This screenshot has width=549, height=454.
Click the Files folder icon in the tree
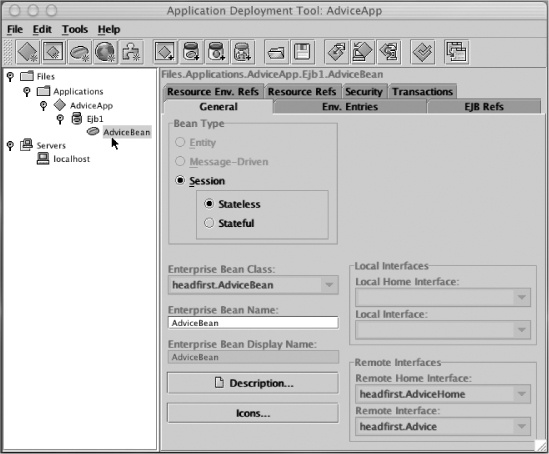(x=27, y=76)
